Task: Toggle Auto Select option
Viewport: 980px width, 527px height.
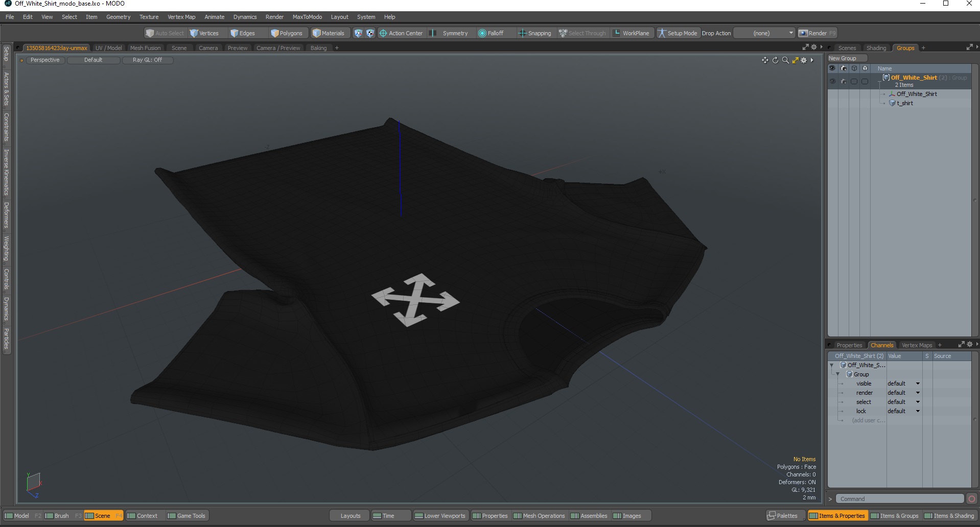Action: pyautogui.click(x=165, y=33)
